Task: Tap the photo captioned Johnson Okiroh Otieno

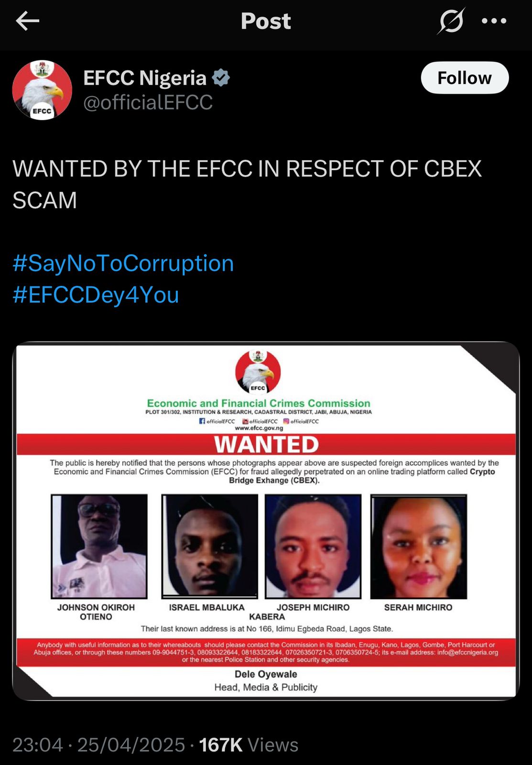Action: coord(99,546)
